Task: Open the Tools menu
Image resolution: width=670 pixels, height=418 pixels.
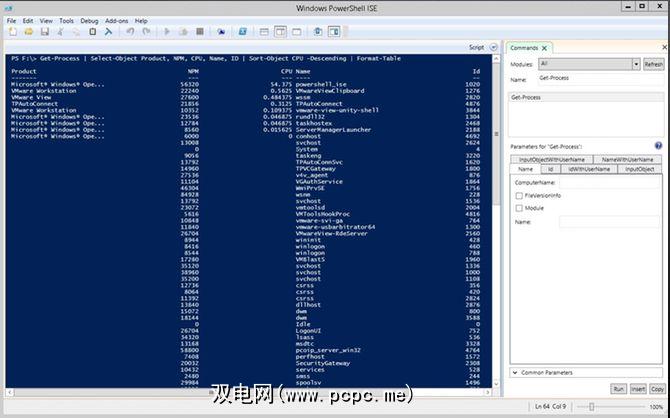Action: [x=66, y=21]
